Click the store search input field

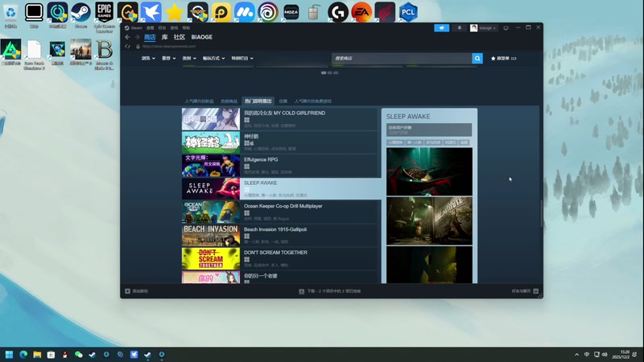pos(402,58)
